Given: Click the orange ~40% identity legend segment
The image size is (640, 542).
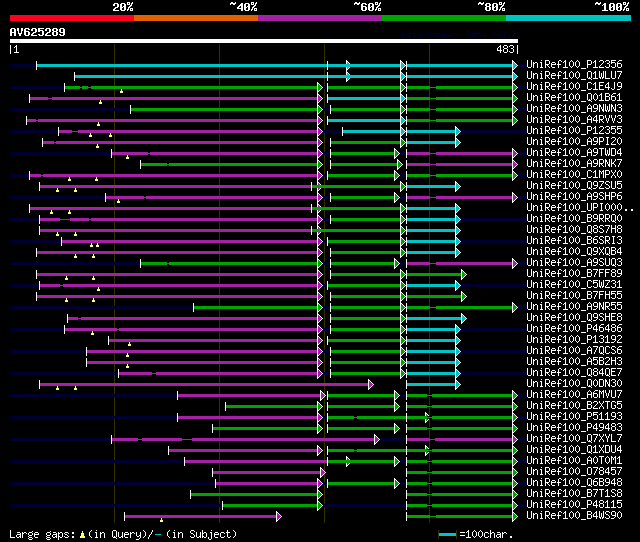Looking at the screenshot, I should click(196, 18).
